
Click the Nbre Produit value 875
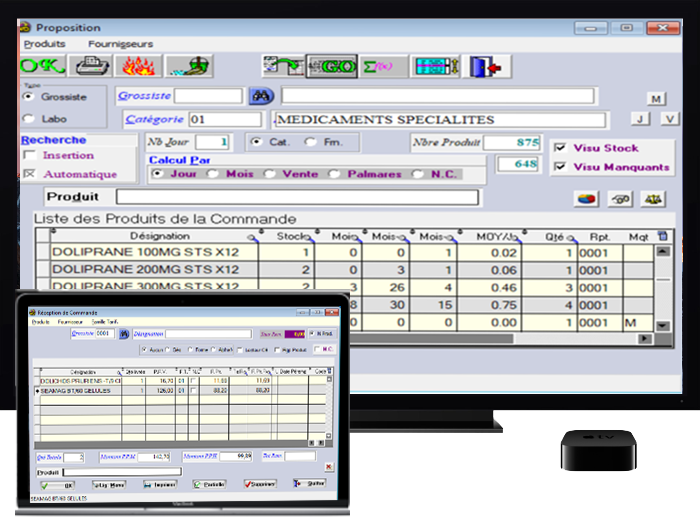coord(512,142)
